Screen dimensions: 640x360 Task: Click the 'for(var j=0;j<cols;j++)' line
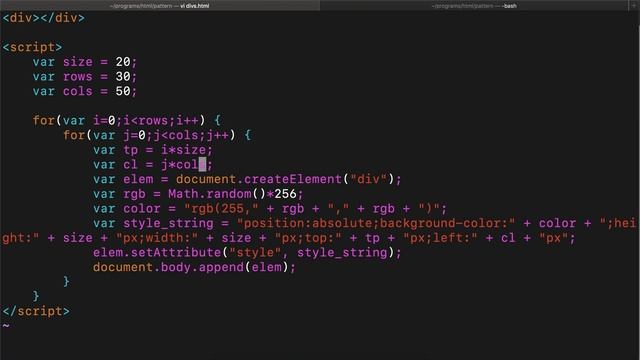[157, 136]
